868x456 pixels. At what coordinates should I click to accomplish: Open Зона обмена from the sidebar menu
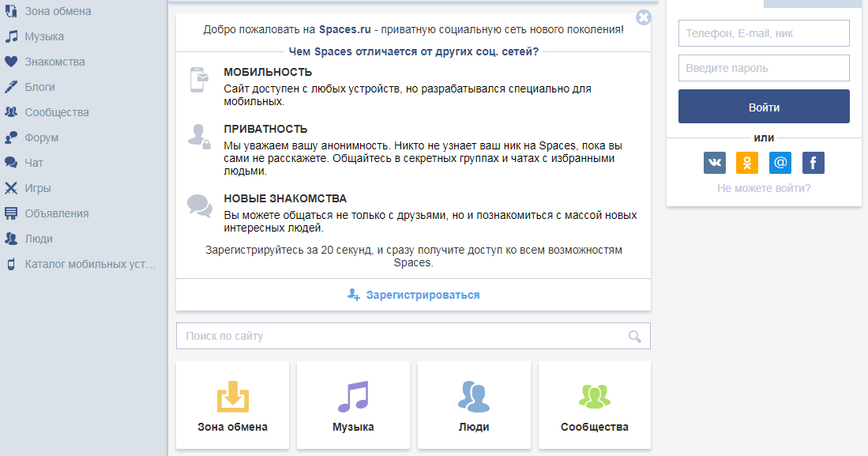click(x=58, y=11)
